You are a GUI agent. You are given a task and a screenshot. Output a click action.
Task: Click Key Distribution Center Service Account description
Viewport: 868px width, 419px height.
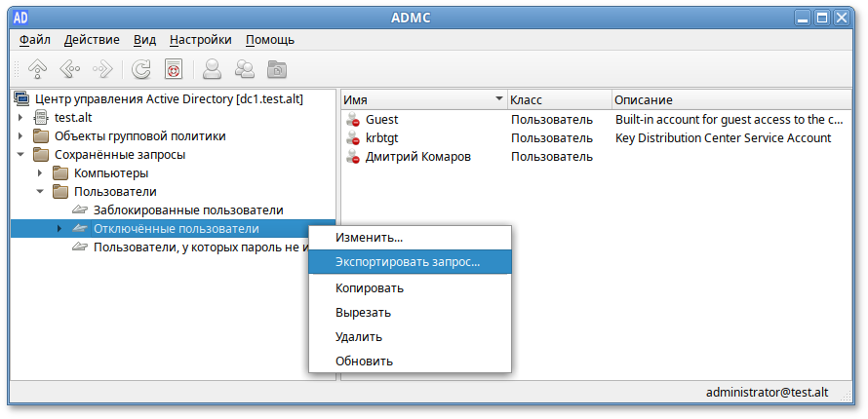(724, 138)
